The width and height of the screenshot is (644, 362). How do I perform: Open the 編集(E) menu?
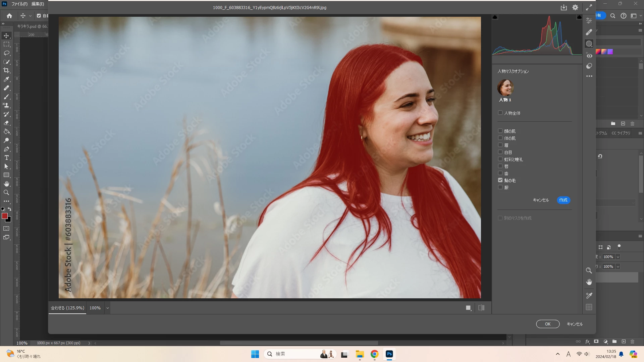click(x=38, y=4)
